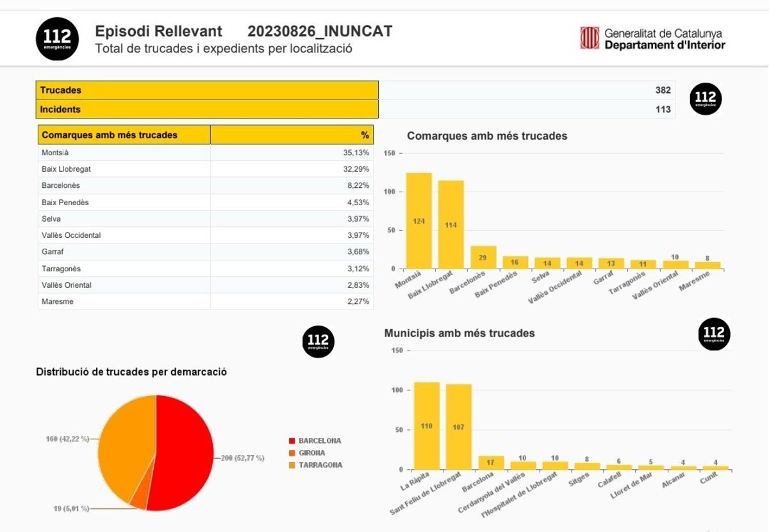Click the Baix Llobregat bar showing 114

coord(451,225)
